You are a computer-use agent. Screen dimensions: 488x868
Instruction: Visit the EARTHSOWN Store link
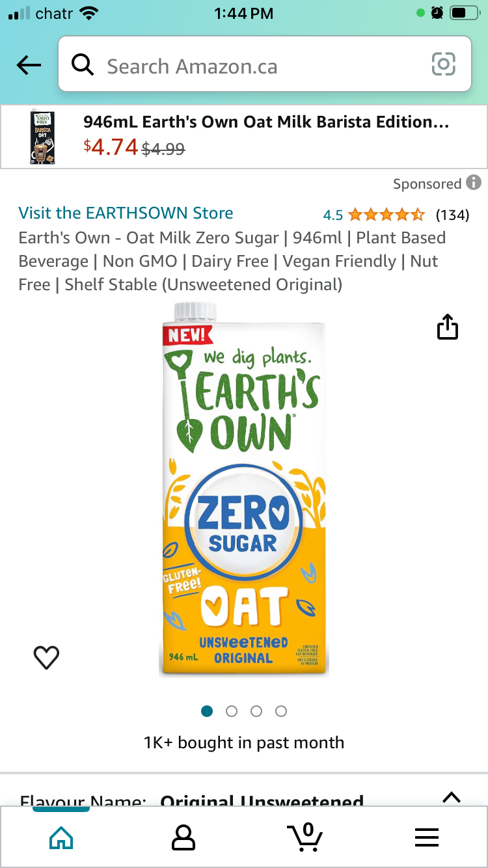pyautogui.click(x=126, y=213)
